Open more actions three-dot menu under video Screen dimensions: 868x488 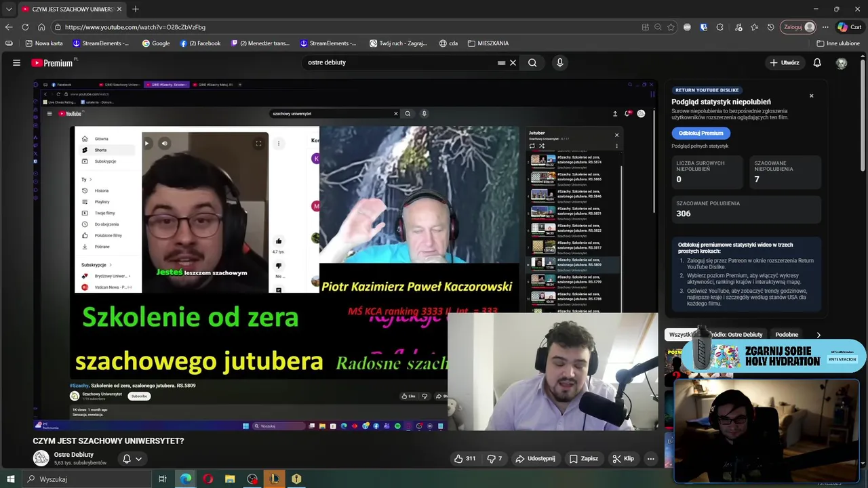(650, 459)
